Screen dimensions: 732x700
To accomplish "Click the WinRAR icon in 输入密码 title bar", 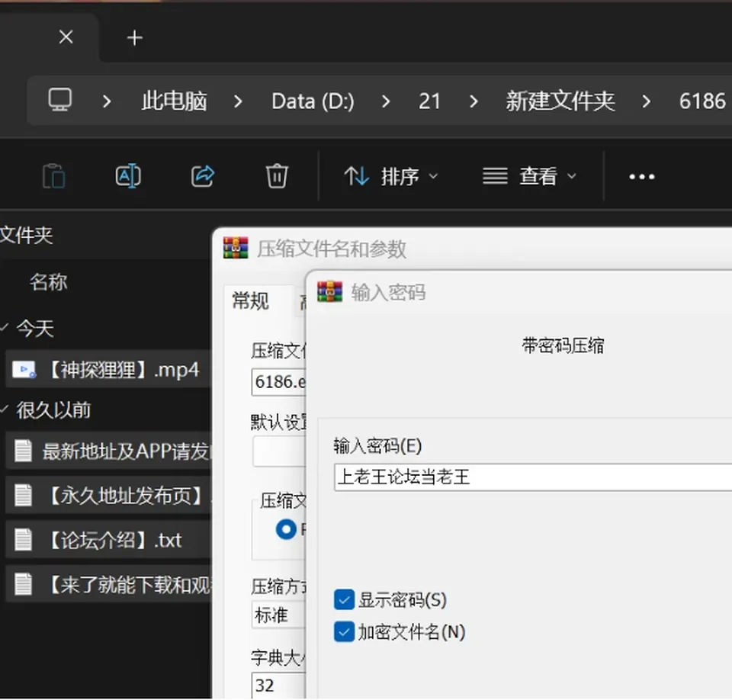I will click(x=329, y=292).
